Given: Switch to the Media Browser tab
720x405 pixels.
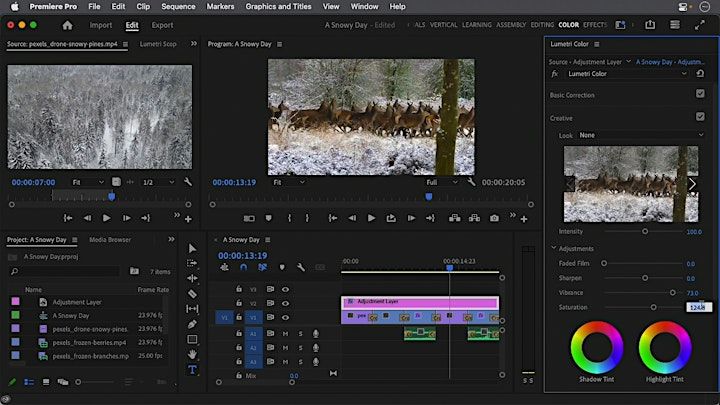Looking at the screenshot, I should point(110,240).
